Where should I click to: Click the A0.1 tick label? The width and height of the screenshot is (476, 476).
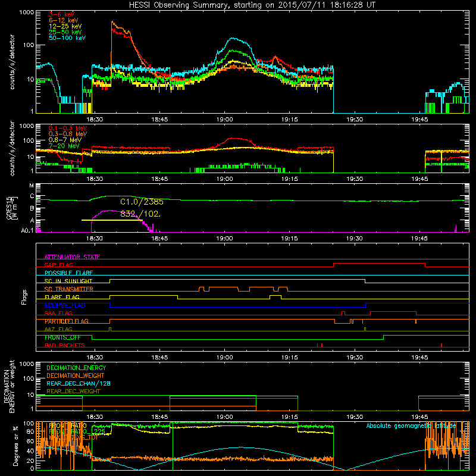pos(27,230)
